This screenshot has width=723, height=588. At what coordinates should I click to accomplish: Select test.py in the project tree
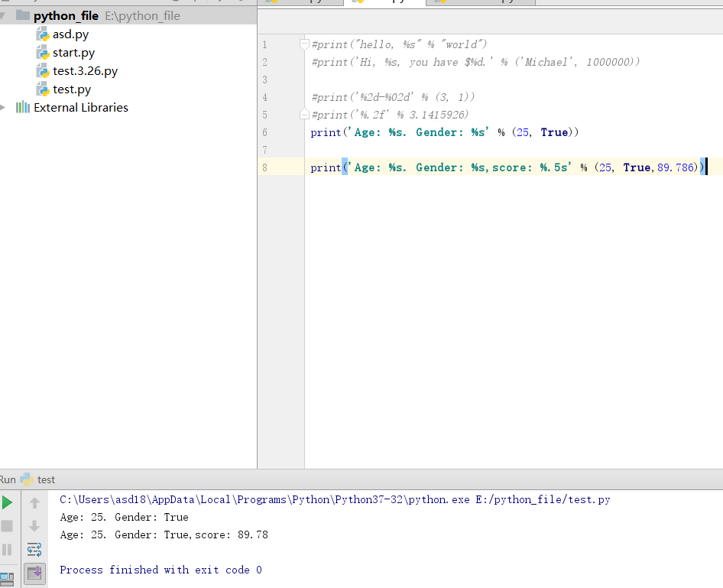pos(72,89)
